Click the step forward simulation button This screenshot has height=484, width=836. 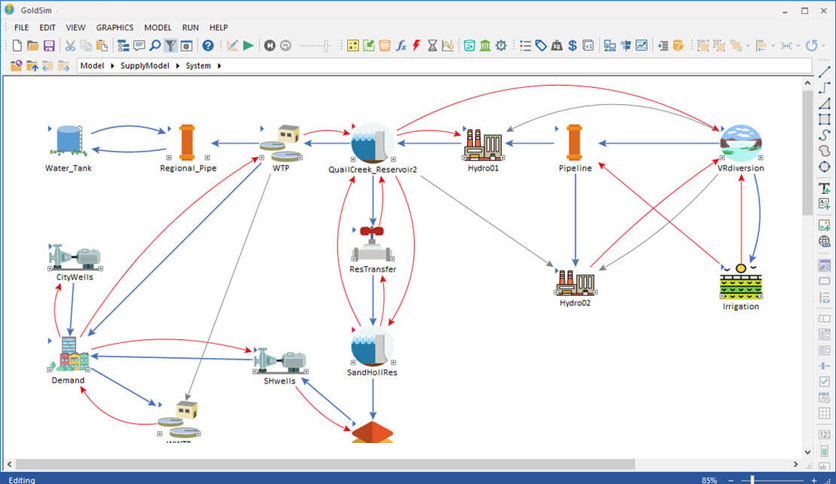(x=270, y=46)
